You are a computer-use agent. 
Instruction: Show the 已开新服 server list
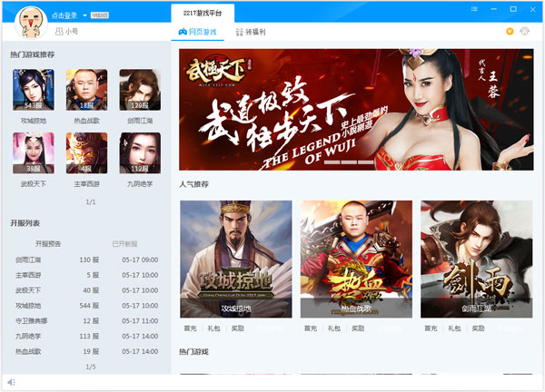[x=124, y=244]
